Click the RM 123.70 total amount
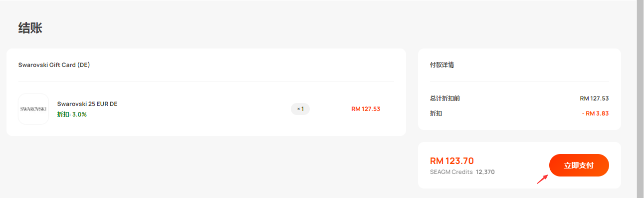The height and width of the screenshot is (198, 644). (452, 161)
